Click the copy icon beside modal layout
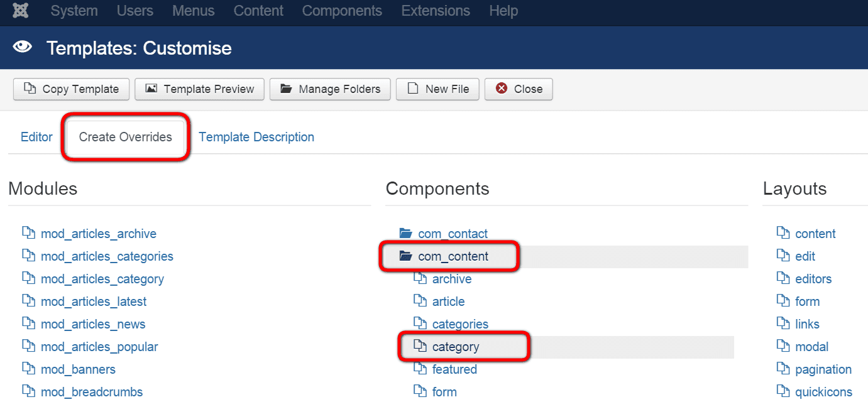This screenshot has width=868, height=407. [783, 346]
